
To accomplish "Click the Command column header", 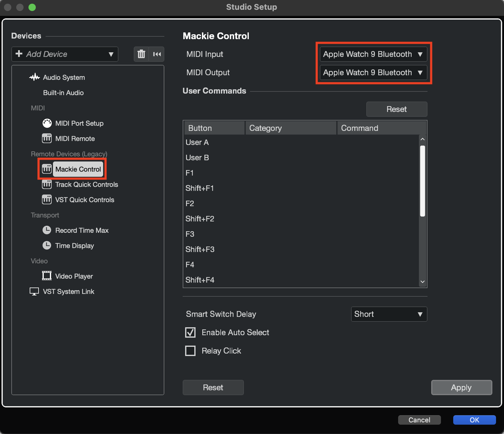I will pyautogui.click(x=382, y=128).
